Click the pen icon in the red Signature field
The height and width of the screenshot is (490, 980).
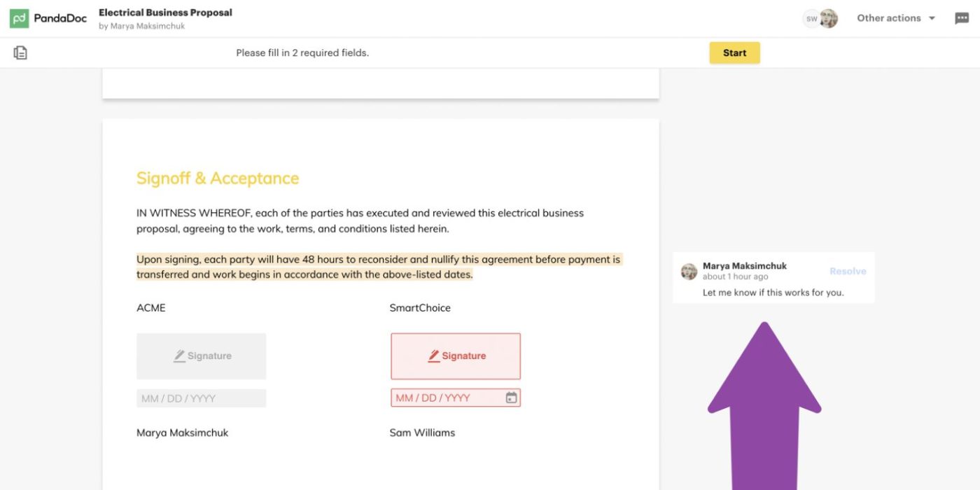pyautogui.click(x=434, y=356)
